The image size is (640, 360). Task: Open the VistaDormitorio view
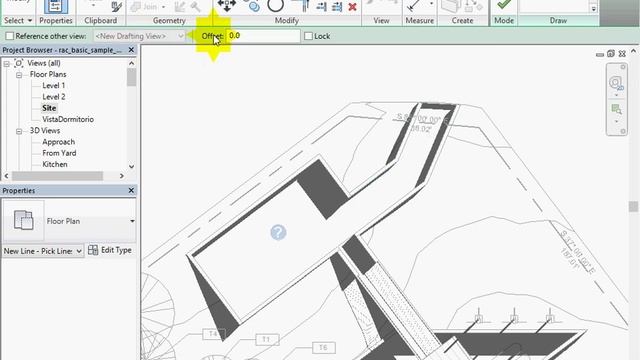coord(68,119)
